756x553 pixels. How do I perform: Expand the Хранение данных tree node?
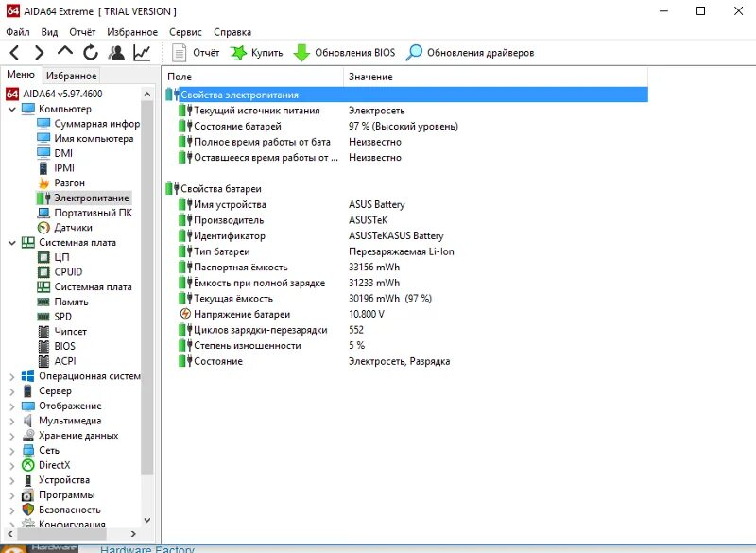click(x=12, y=437)
